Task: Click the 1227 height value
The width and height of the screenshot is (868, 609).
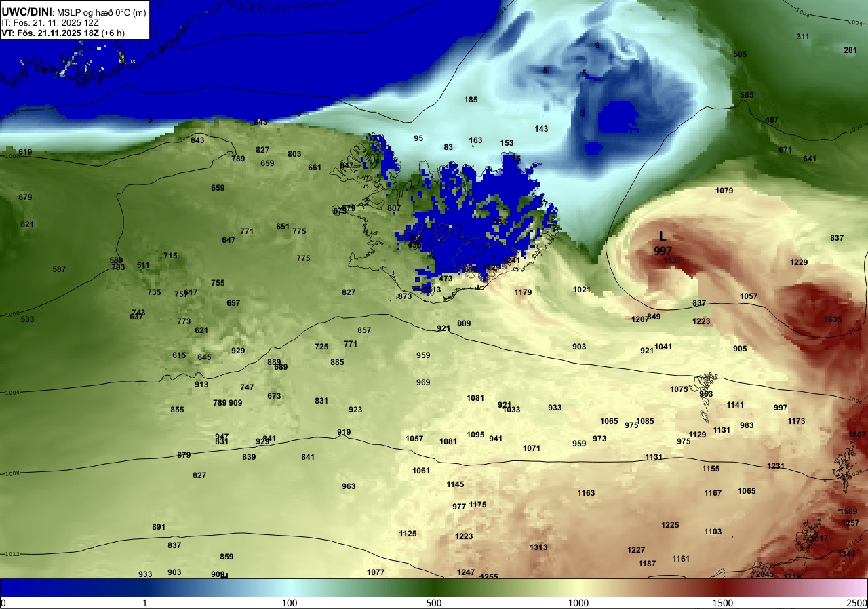Action: tap(636, 550)
